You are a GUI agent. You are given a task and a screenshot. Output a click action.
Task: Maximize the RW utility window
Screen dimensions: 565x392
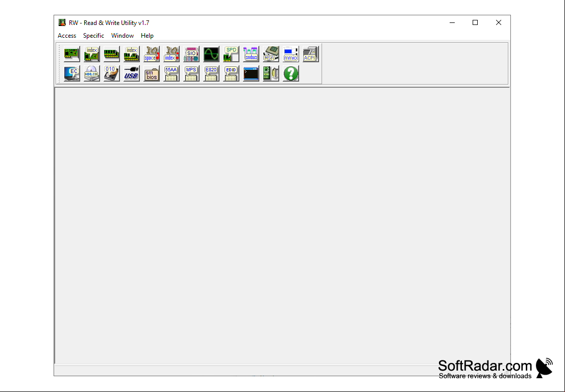[475, 22]
